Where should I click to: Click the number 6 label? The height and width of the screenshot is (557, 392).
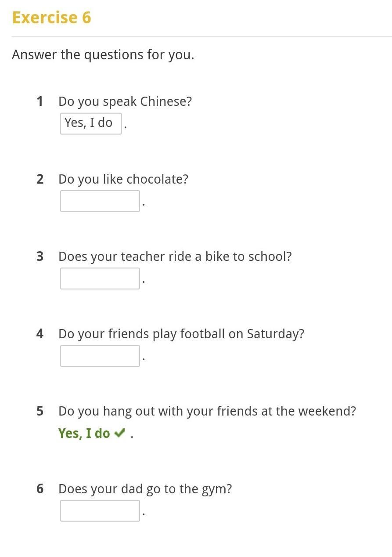point(40,489)
